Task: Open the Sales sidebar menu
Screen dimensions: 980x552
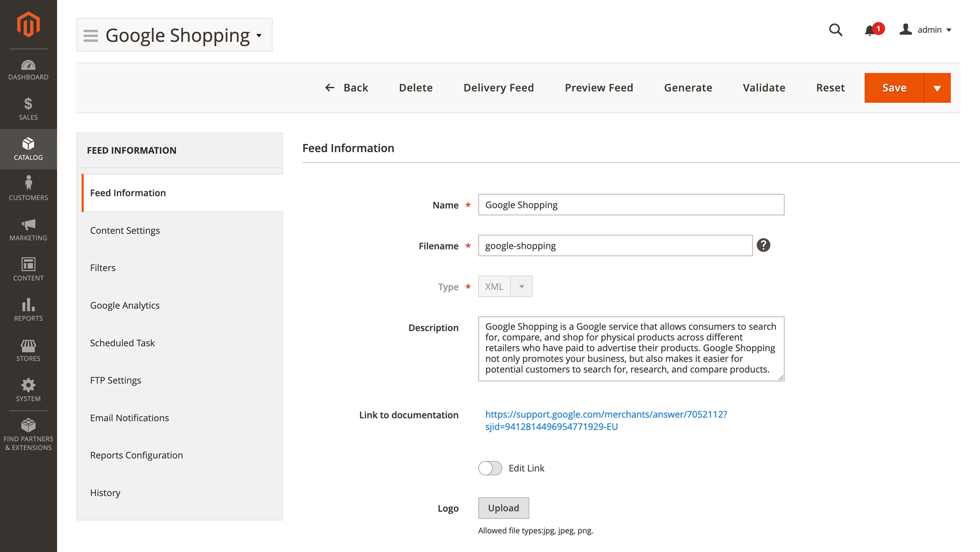Action: (28, 109)
